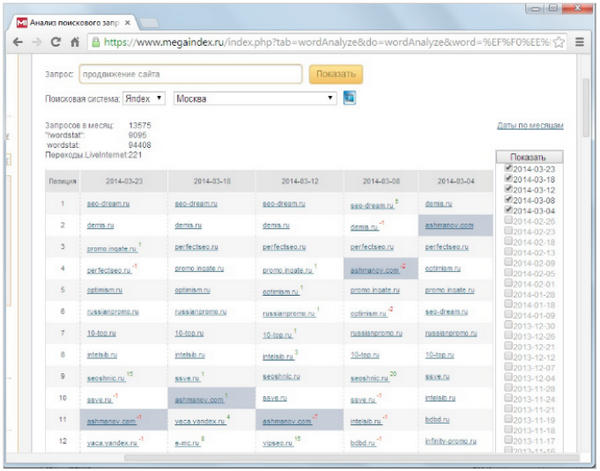The height and width of the screenshot is (471, 600).
Task: Click the Позиция column header
Action: (x=62, y=181)
